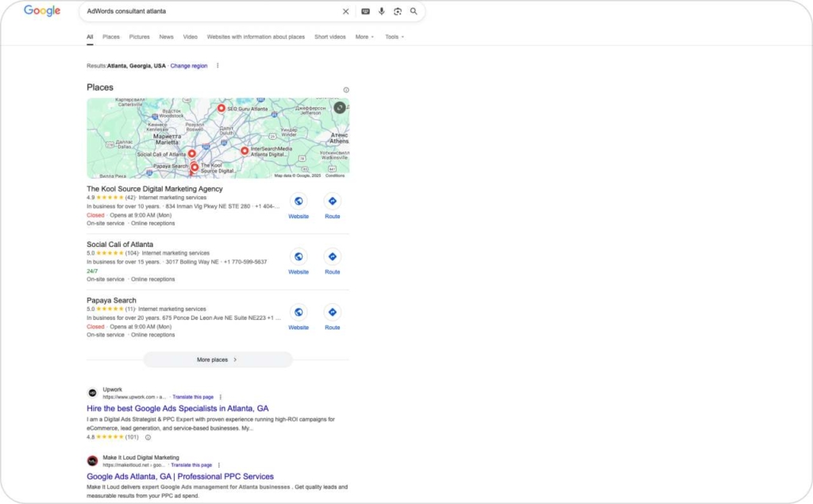Image resolution: width=813 pixels, height=504 pixels.
Task: Open the three-dot menu beside Change region
Action: (218, 66)
